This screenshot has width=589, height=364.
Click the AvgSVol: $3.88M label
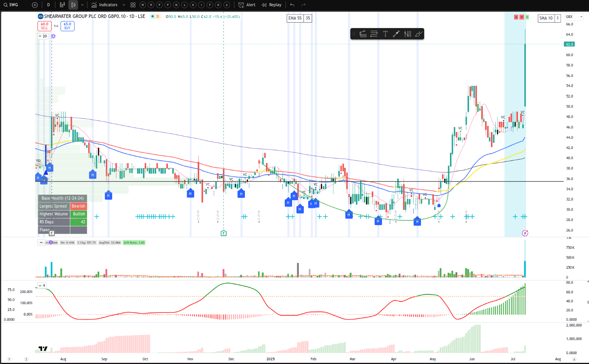(x=110, y=243)
